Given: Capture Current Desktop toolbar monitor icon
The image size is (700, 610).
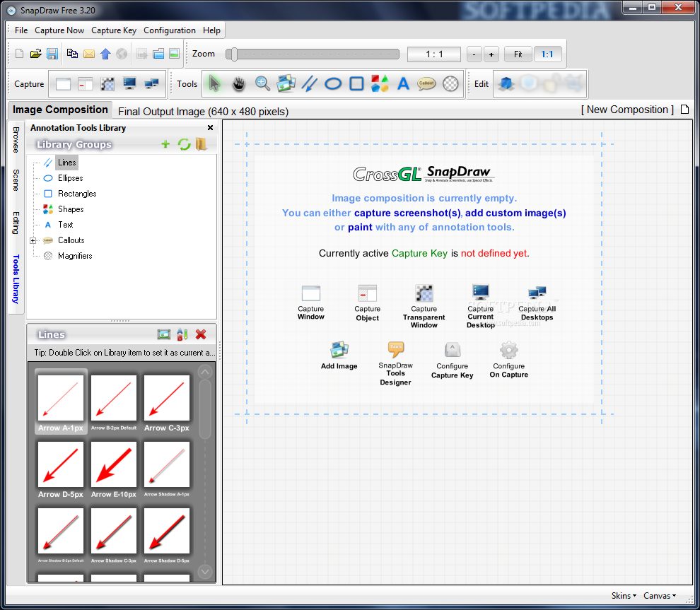Looking at the screenshot, I should [129, 83].
